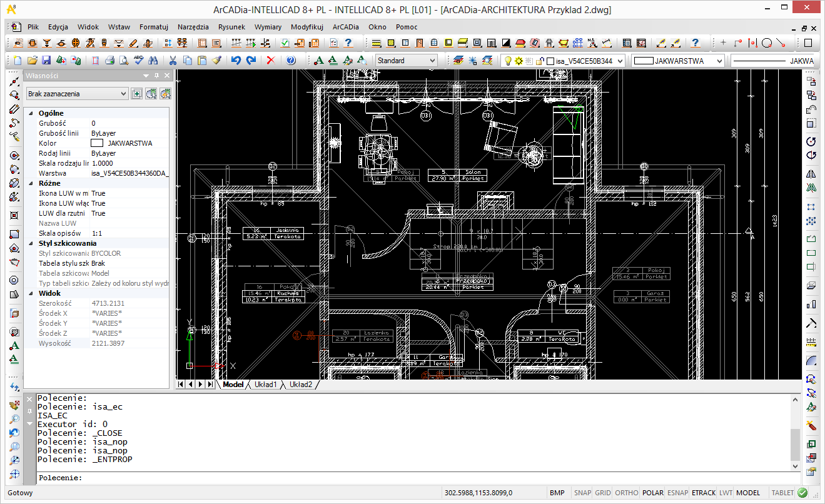The width and height of the screenshot is (825, 504).
Task: Open the ArCADia menu
Action: click(x=346, y=27)
